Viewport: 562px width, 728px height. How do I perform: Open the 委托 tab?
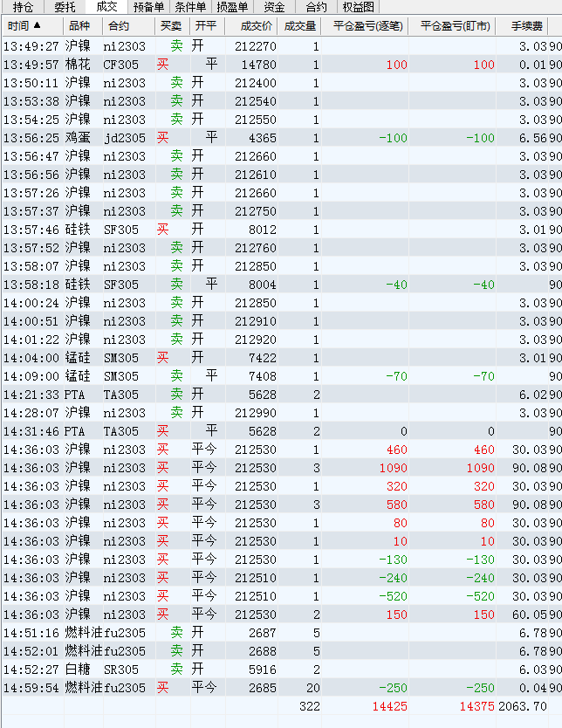coord(65,7)
